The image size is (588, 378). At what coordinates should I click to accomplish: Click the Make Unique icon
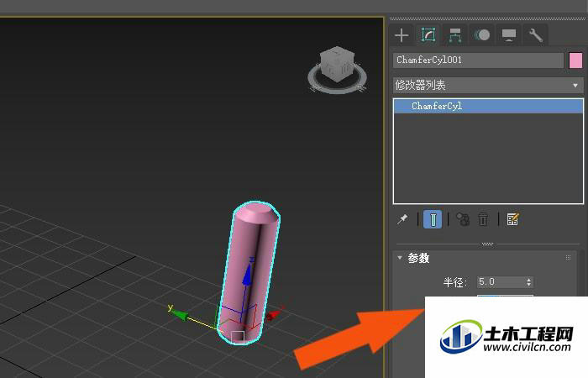tap(463, 219)
